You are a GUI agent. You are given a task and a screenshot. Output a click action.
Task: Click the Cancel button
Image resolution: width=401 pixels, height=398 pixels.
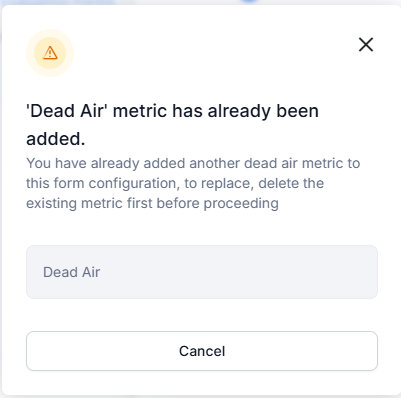point(202,351)
